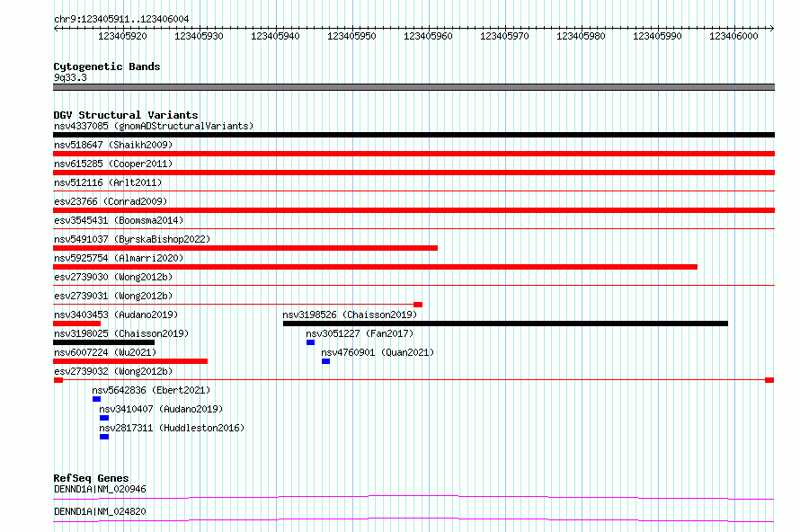This screenshot has width=800, height=532.
Task: Click ruler position 123405960
Action: [x=428, y=36]
